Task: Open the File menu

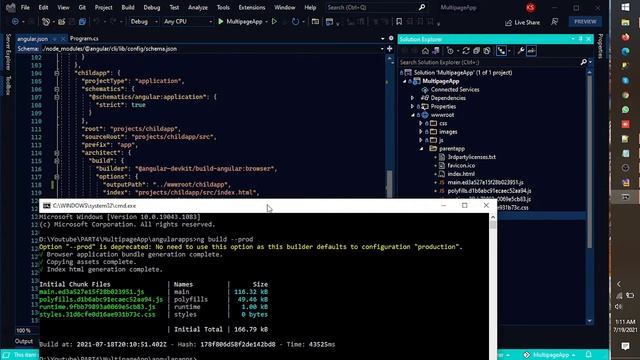Action: pos(25,7)
